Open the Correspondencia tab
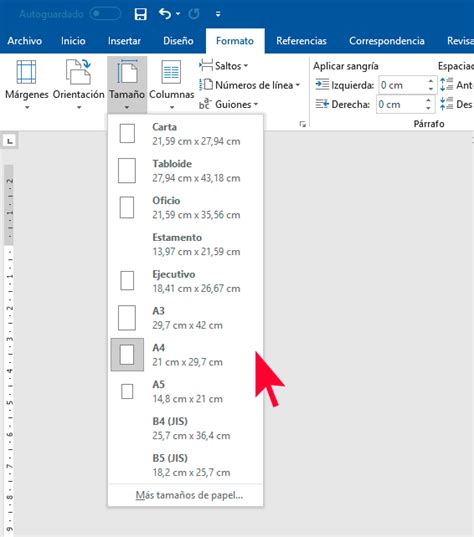 click(x=387, y=41)
